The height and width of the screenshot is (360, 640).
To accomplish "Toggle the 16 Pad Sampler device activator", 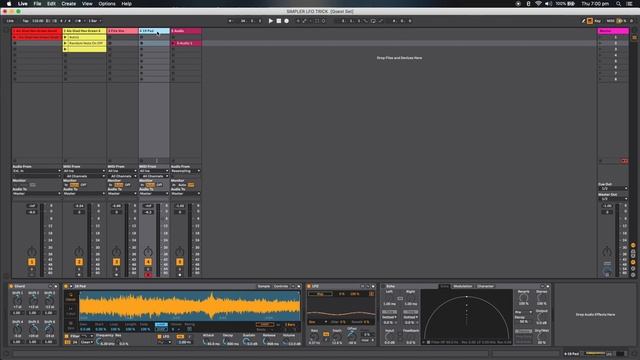I will (x=66, y=287).
